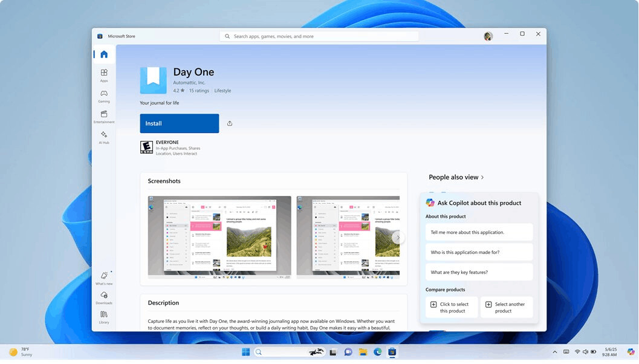This screenshot has height=364, width=639.
Task: Click the user profile avatar
Action: click(x=488, y=36)
